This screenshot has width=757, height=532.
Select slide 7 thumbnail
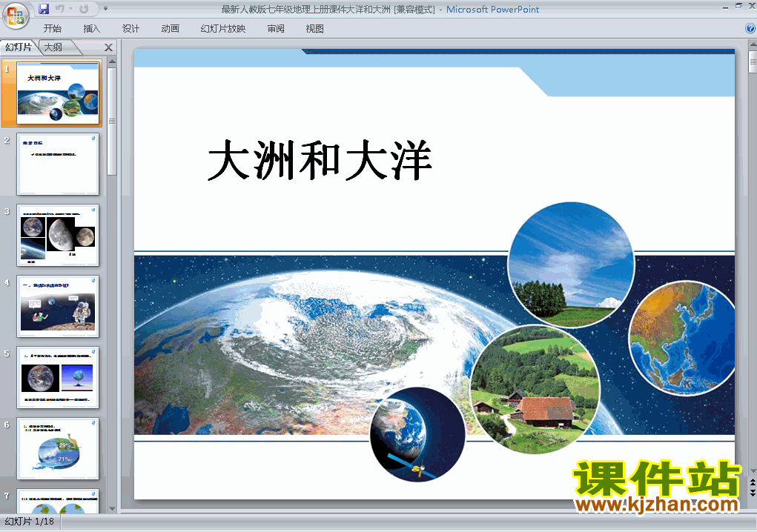58,501
